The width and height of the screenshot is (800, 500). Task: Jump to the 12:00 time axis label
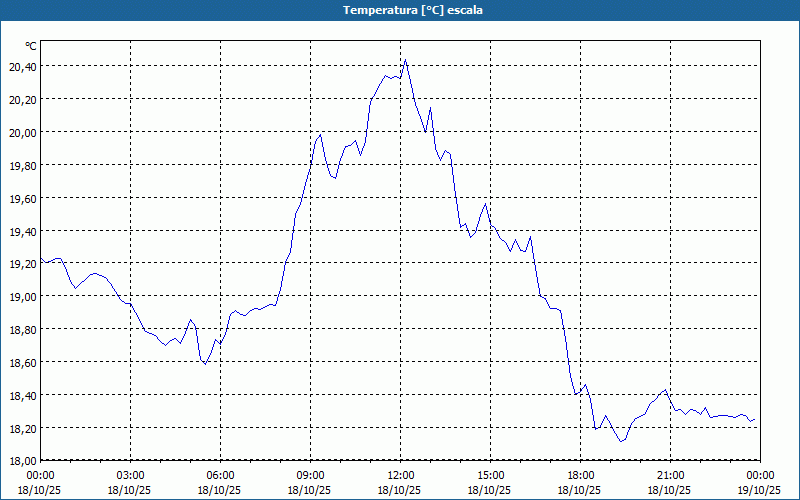tap(400, 475)
